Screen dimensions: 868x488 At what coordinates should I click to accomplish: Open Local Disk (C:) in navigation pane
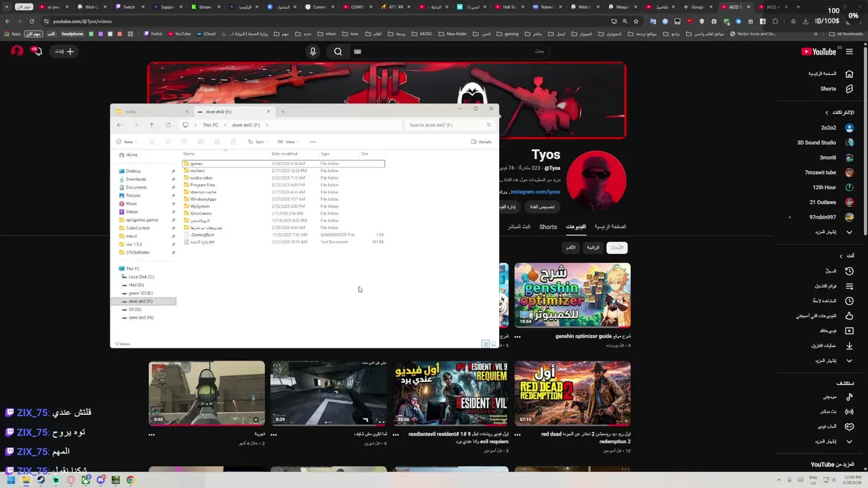tap(141, 277)
